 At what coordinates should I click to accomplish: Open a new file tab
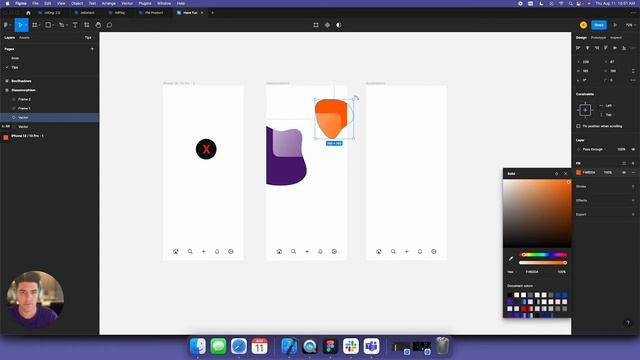[212, 13]
